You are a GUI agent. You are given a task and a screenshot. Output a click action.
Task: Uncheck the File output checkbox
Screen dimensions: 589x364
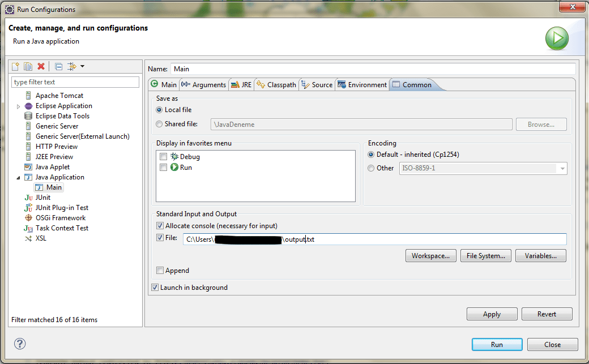tap(160, 237)
